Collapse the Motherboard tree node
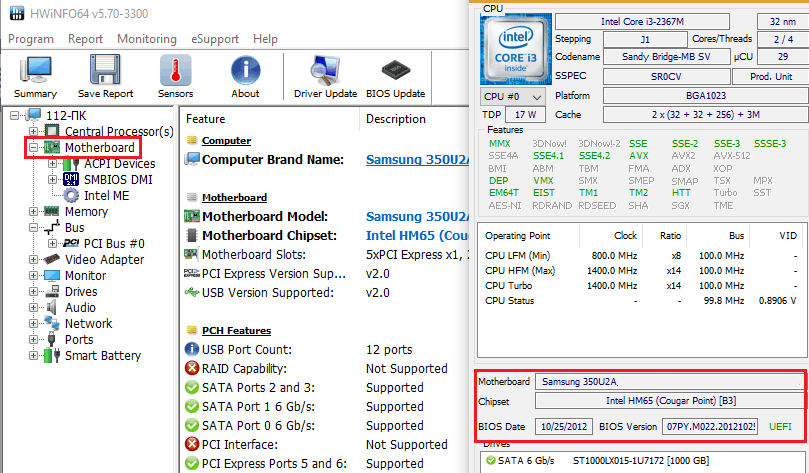The image size is (809, 473). point(34,148)
